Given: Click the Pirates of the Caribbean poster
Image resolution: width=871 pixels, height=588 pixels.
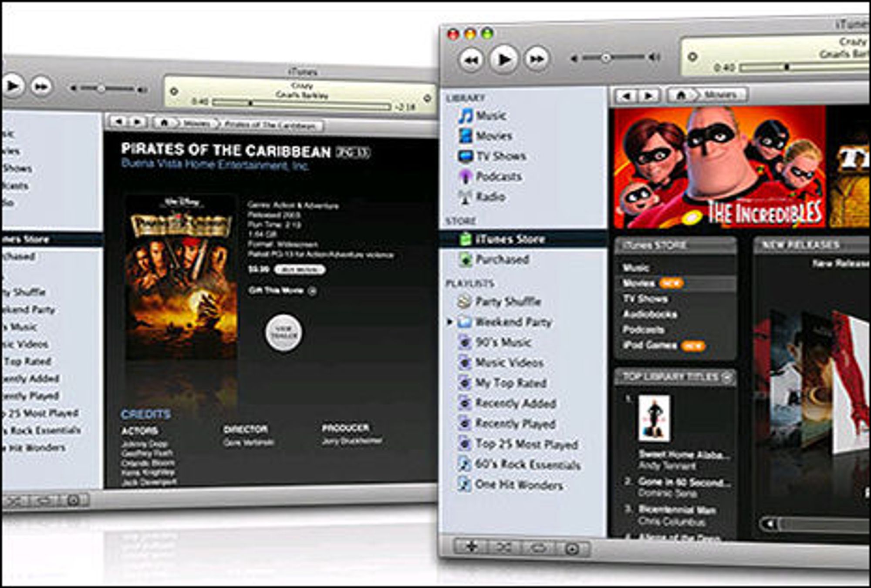Looking at the screenshot, I should tap(181, 279).
